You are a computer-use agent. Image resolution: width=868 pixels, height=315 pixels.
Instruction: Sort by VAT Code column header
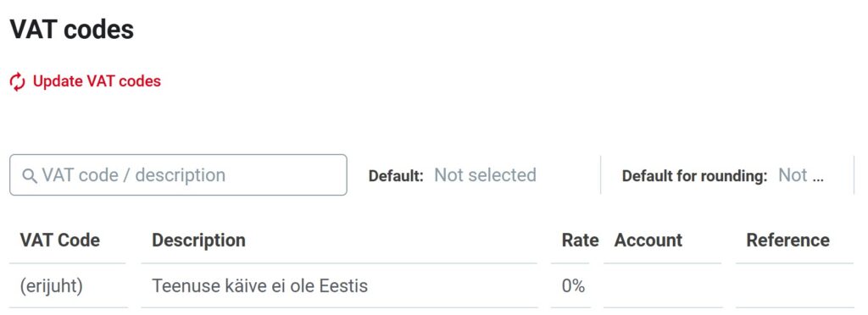coord(60,240)
